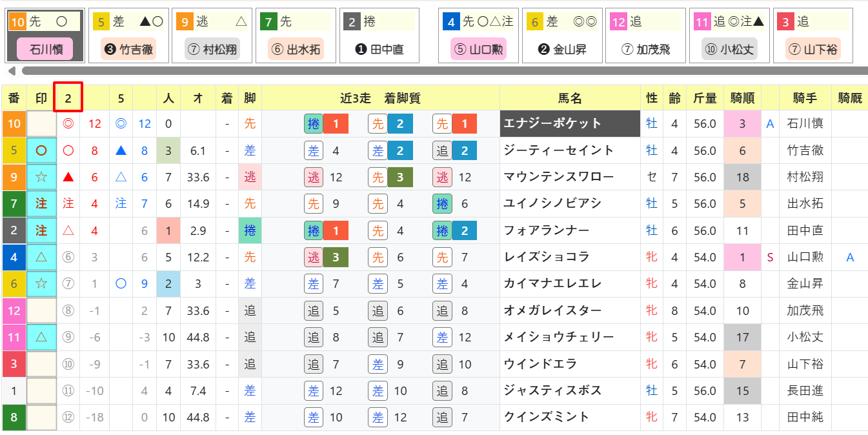The width and height of the screenshot is (868, 435).
Task: Select the 田中直 jockey button in card 2
Action: click(x=379, y=49)
